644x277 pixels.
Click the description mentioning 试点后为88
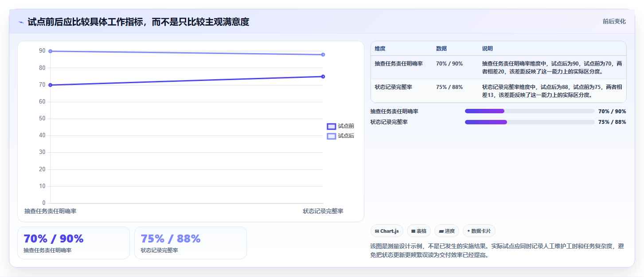pyautogui.click(x=552, y=91)
